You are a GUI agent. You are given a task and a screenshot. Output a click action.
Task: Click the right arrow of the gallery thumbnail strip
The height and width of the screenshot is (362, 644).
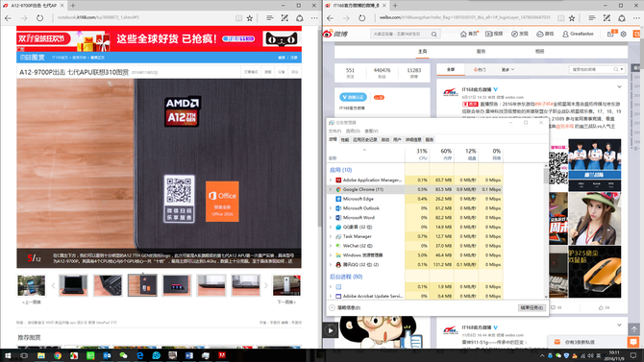tap(265, 285)
